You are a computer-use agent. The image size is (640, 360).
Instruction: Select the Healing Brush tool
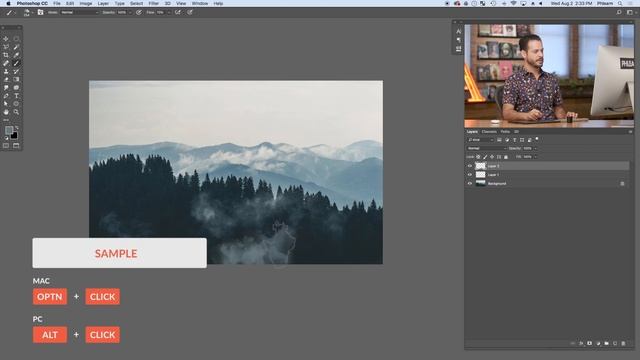point(6,63)
